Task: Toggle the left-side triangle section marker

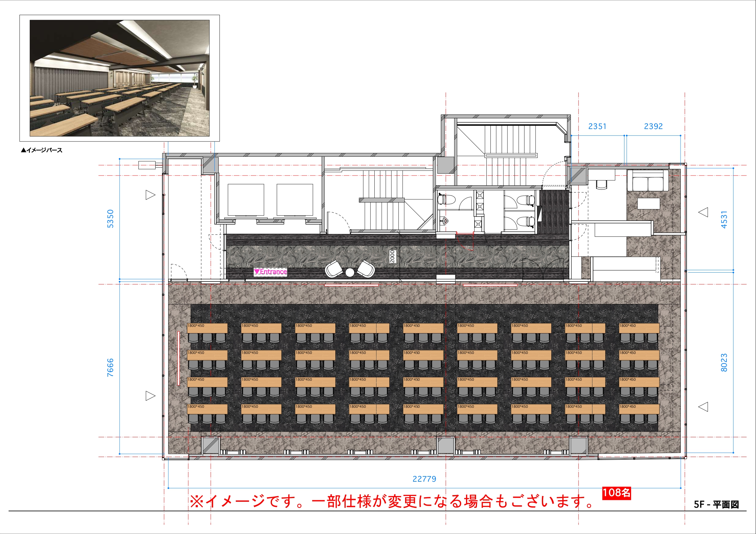Action: coord(150,194)
